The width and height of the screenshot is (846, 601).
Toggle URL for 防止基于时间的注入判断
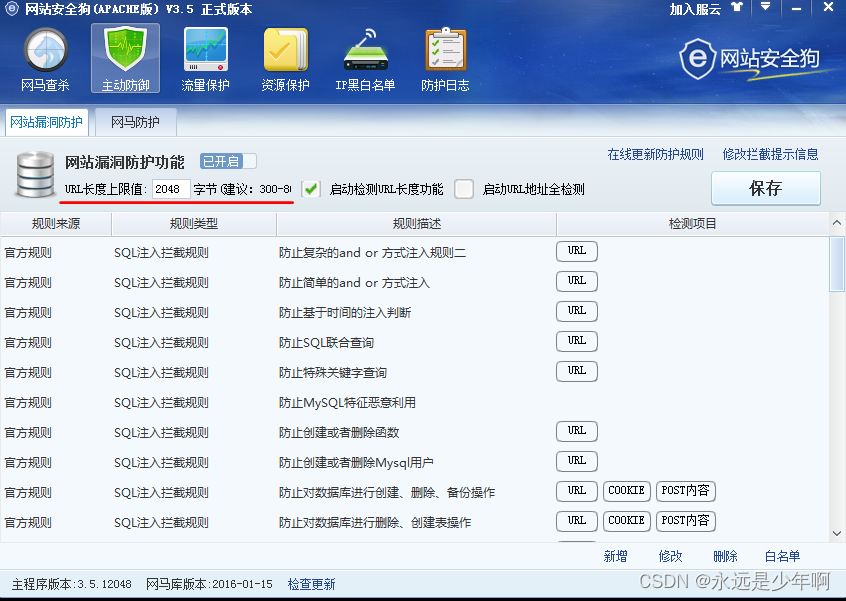click(x=577, y=311)
